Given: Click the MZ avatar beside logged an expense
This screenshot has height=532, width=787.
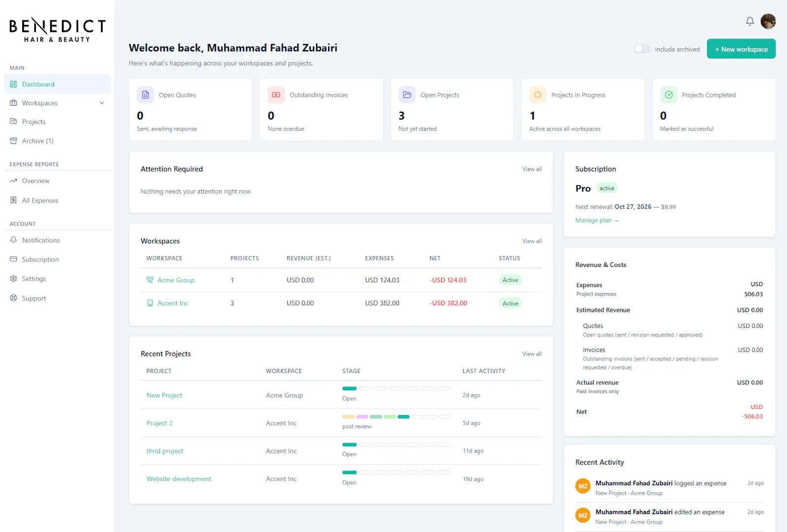Looking at the screenshot, I should click(583, 486).
